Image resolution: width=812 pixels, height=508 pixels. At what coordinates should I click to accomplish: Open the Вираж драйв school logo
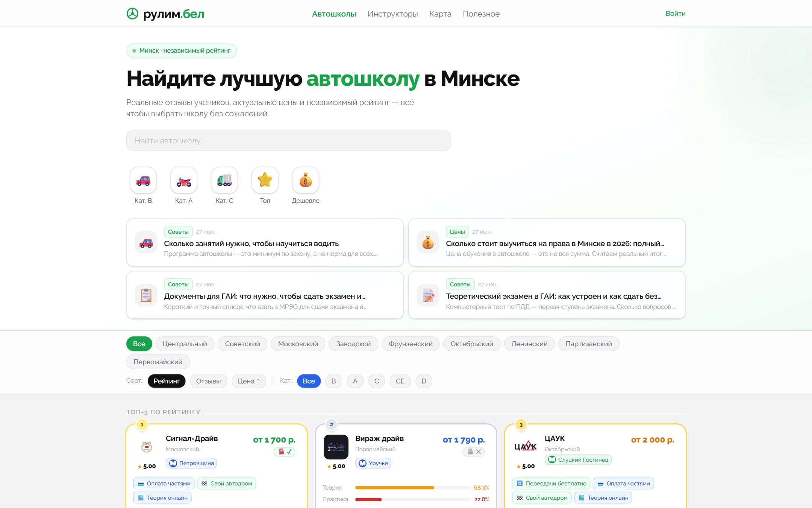(x=336, y=447)
